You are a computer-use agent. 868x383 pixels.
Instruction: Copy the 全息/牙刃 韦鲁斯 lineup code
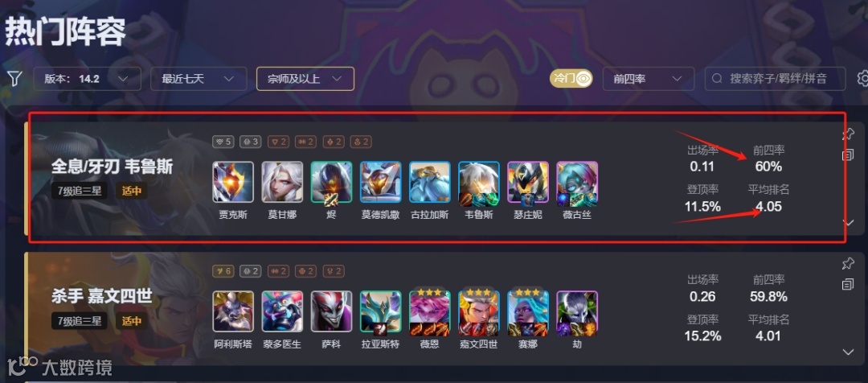[x=848, y=155]
